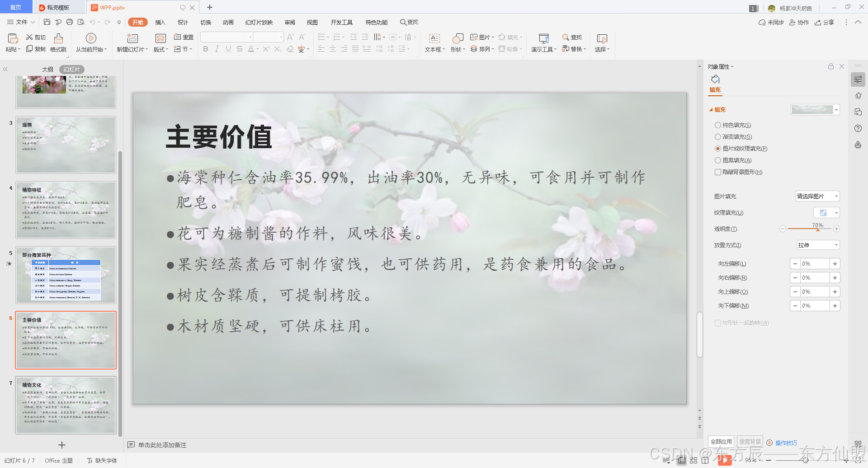
Task: Click the Cut (剪切) scissors icon
Action: point(29,37)
